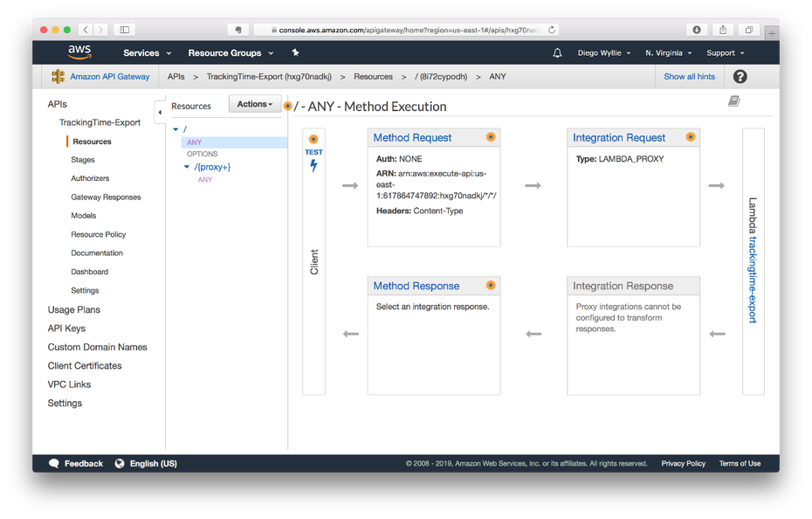Click the Safari address bar
This screenshot has height=519, width=812.
click(x=407, y=30)
